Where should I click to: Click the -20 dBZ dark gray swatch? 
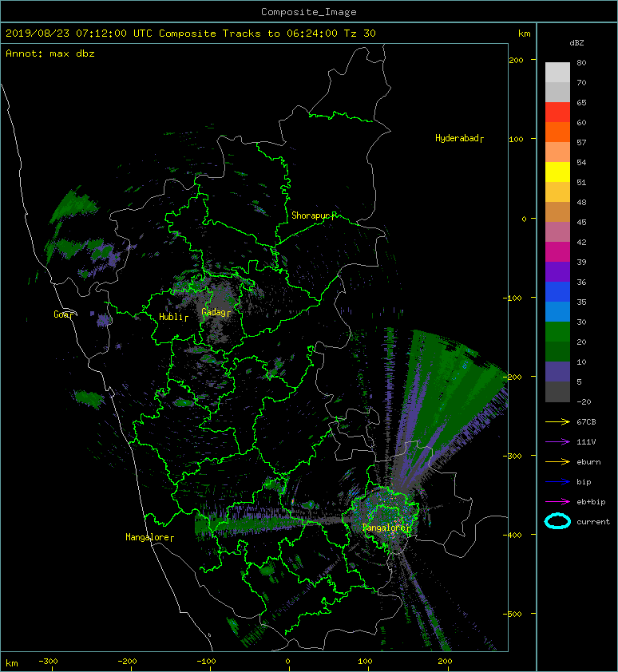click(557, 392)
